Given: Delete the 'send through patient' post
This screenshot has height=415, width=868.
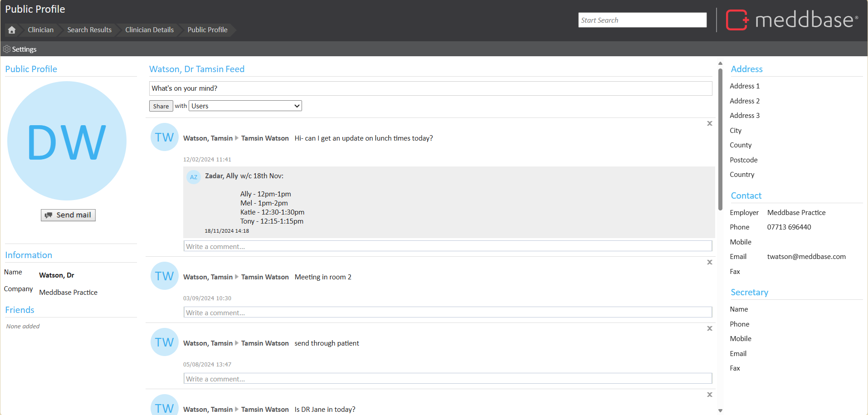Looking at the screenshot, I should coord(710,328).
